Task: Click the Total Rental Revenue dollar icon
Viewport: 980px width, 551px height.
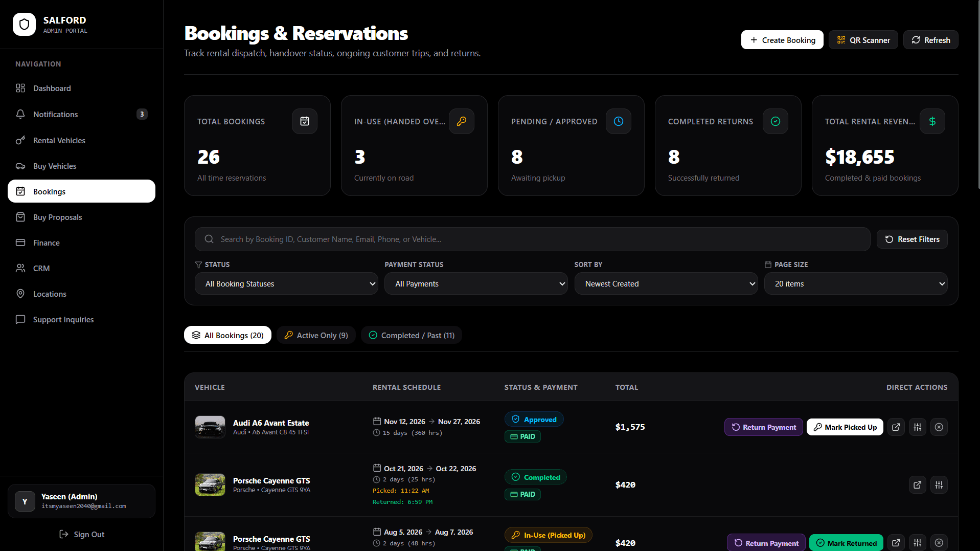Action: pos(932,121)
